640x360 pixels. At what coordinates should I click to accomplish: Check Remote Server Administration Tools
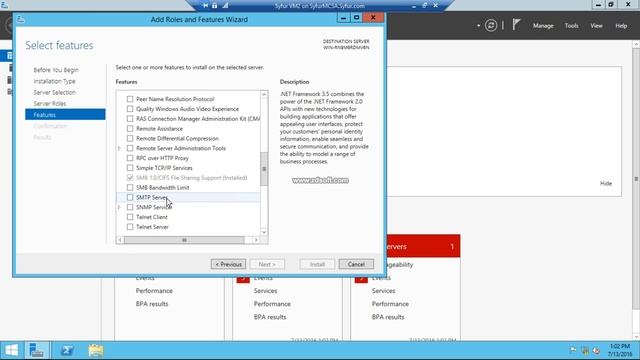(x=130, y=148)
